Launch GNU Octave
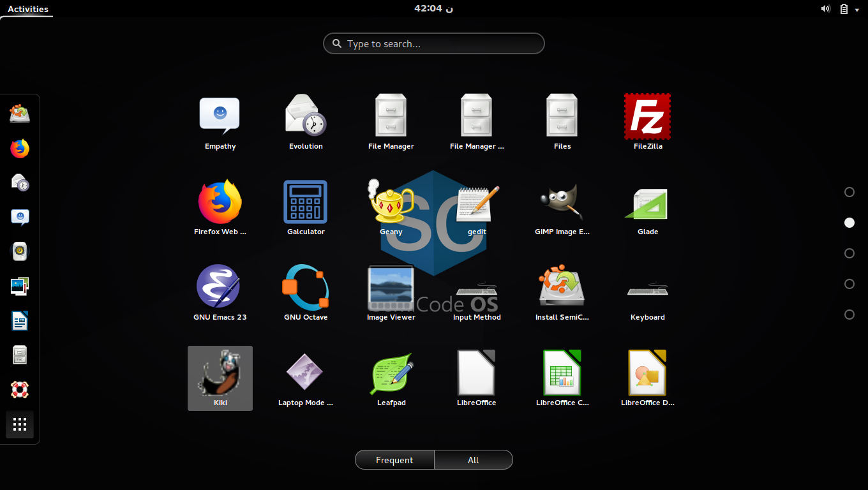Image resolution: width=868 pixels, height=490 pixels. click(x=306, y=293)
